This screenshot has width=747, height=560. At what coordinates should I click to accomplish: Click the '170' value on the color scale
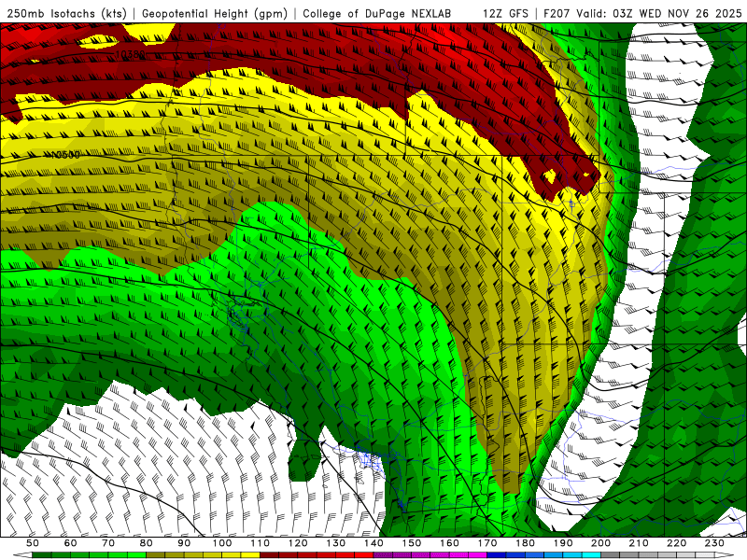click(487, 543)
